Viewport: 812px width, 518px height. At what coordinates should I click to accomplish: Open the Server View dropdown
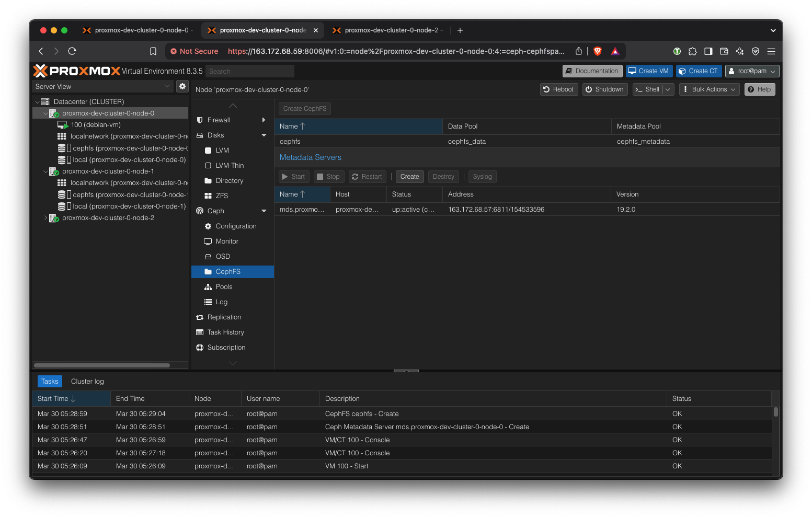(x=102, y=86)
